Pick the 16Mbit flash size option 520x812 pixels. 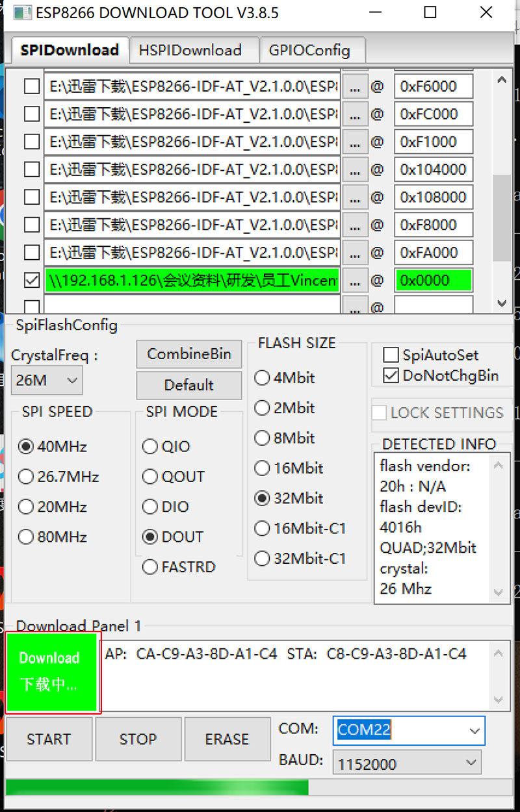pyautogui.click(x=289, y=468)
